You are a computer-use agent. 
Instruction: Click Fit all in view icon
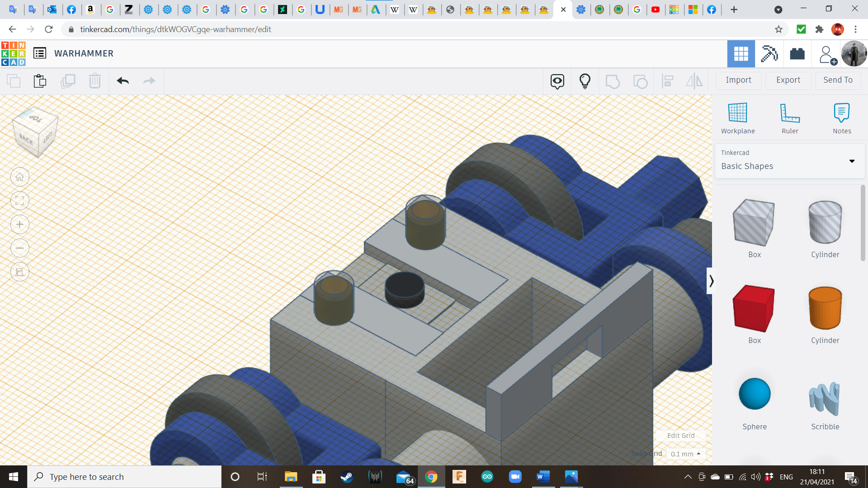coord(20,201)
